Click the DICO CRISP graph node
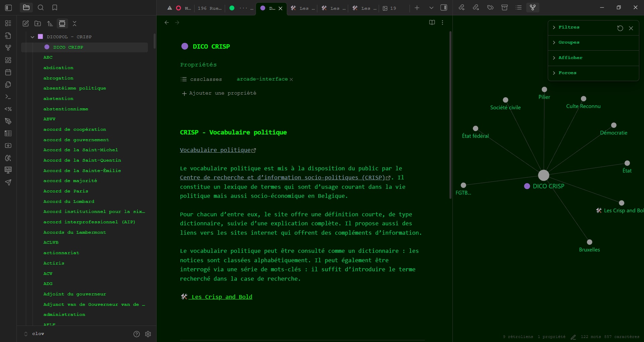Image resolution: width=644 pixels, height=342 pixels. click(543, 175)
